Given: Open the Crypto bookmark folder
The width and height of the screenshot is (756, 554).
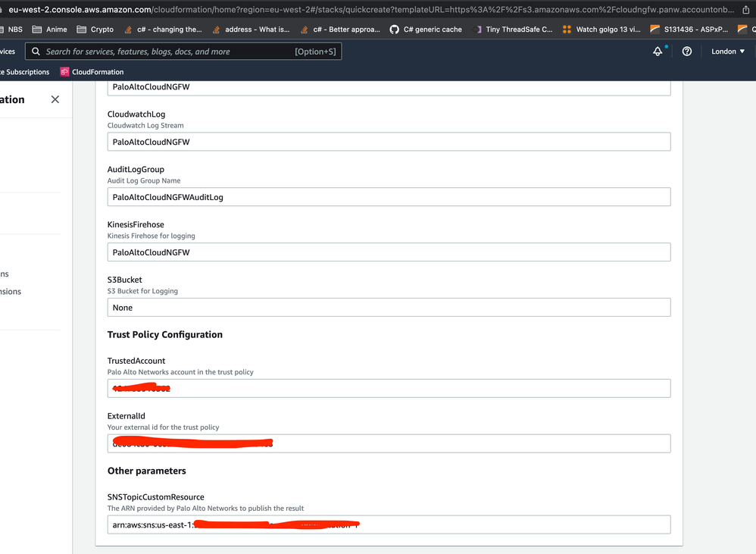Looking at the screenshot, I should [x=95, y=30].
